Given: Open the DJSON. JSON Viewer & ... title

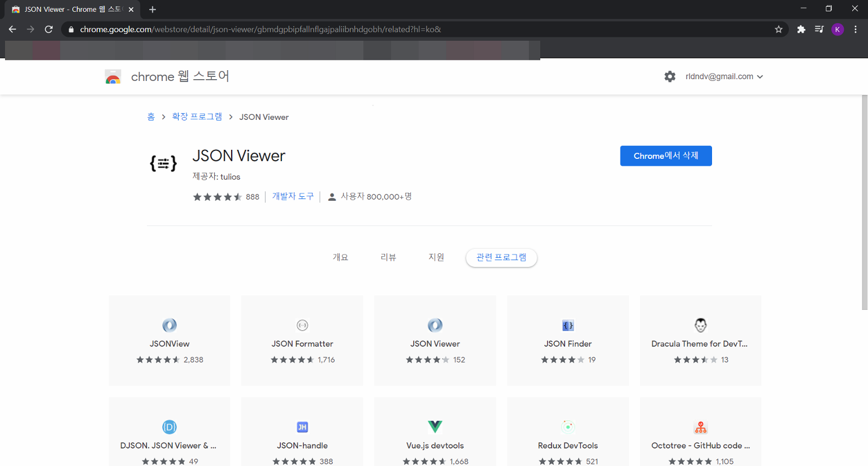Looking at the screenshot, I should pyautogui.click(x=168, y=446).
